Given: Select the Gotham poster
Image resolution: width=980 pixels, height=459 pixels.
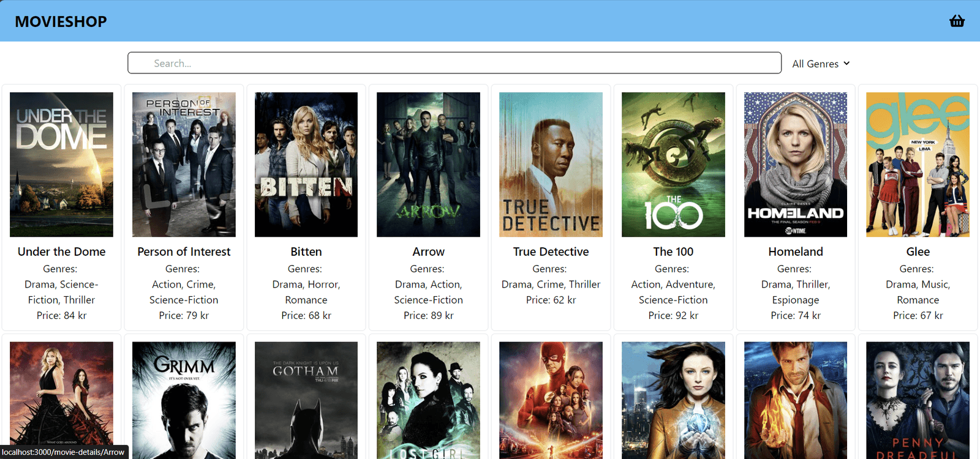Looking at the screenshot, I should [306, 400].
